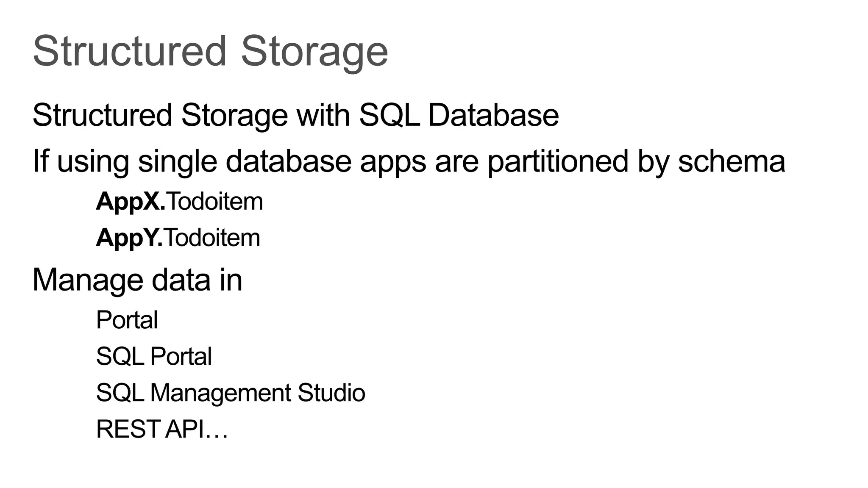
Task: Click the "SQL Portal" list item
Action: [x=153, y=356]
